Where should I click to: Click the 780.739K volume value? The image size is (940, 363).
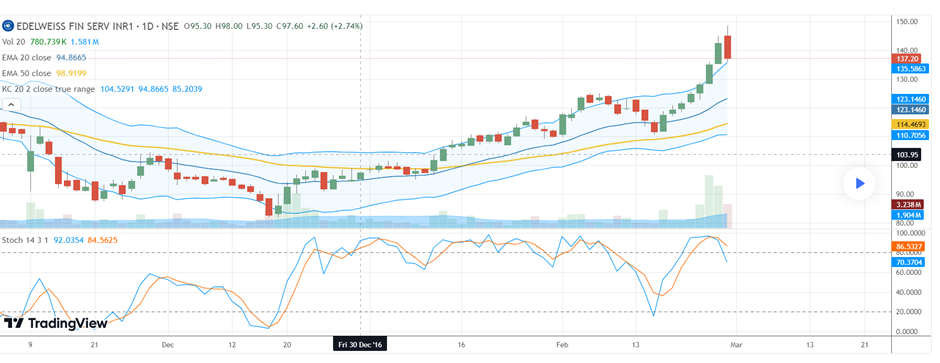pyautogui.click(x=48, y=42)
